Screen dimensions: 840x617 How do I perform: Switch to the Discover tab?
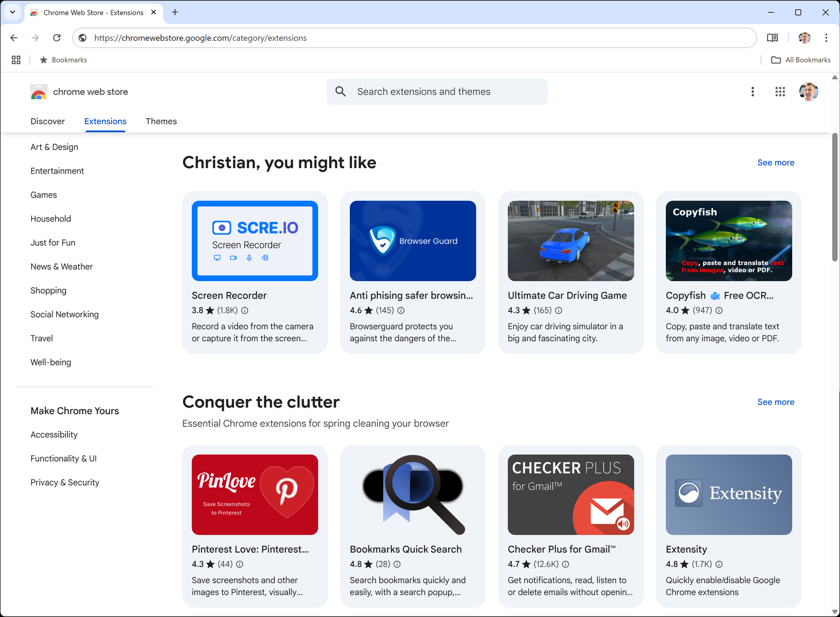click(x=47, y=121)
